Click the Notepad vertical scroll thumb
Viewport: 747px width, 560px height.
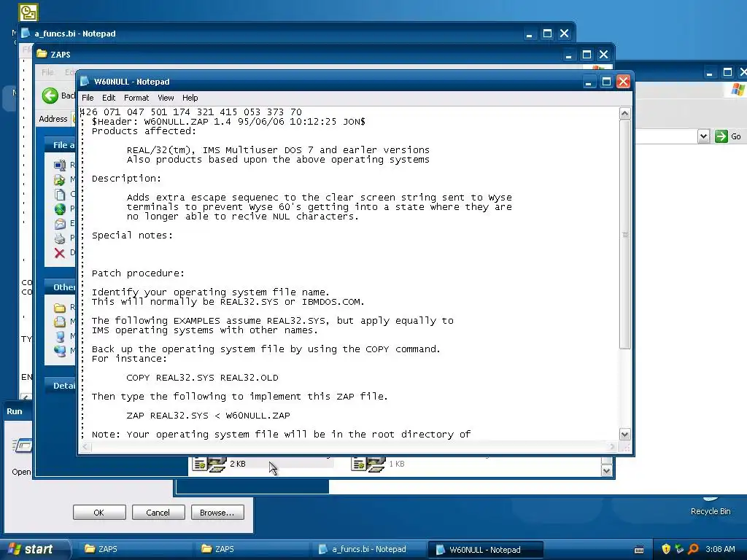624,235
